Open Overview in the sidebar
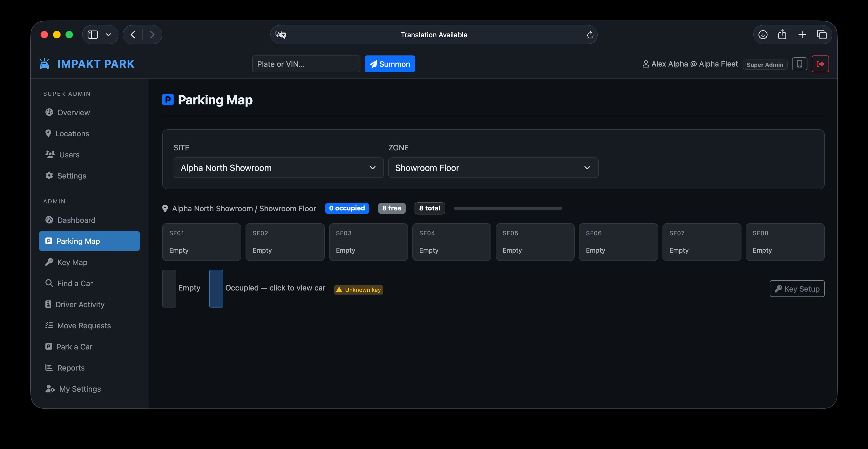Image resolution: width=868 pixels, height=449 pixels. coord(89,112)
